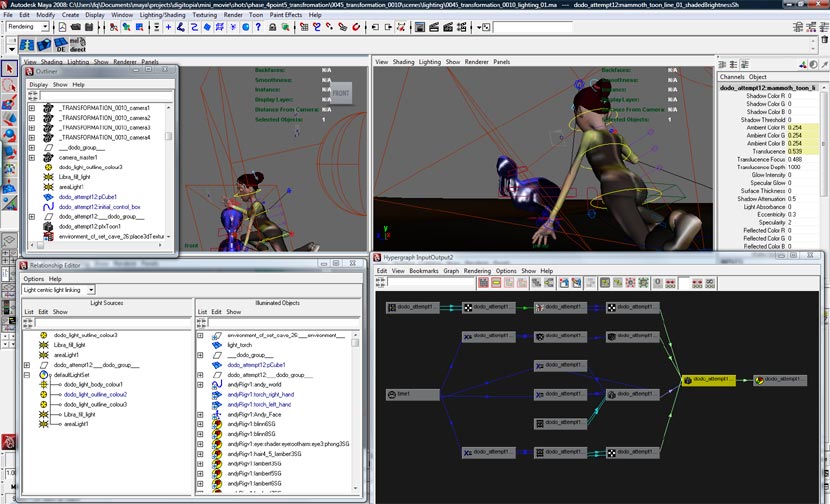Open Outliner Display menu
Viewport: 830px width, 504px height.
[x=38, y=85]
